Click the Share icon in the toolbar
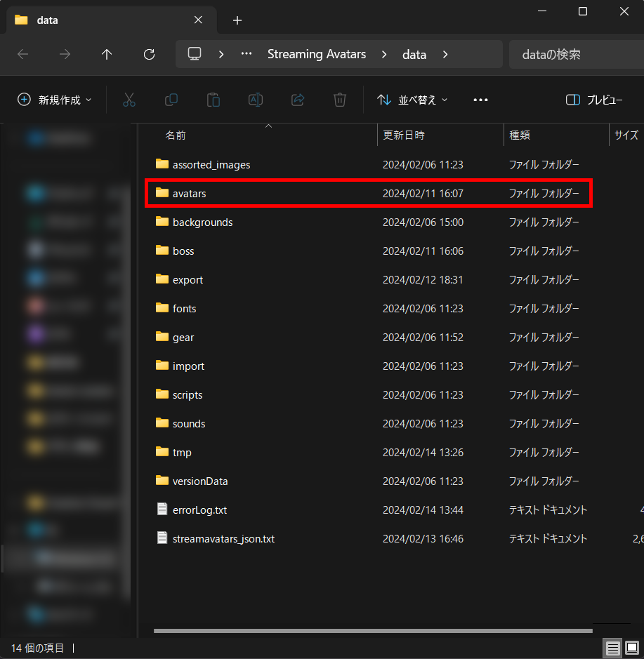Viewport: 644px width, 659px height. point(298,100)
